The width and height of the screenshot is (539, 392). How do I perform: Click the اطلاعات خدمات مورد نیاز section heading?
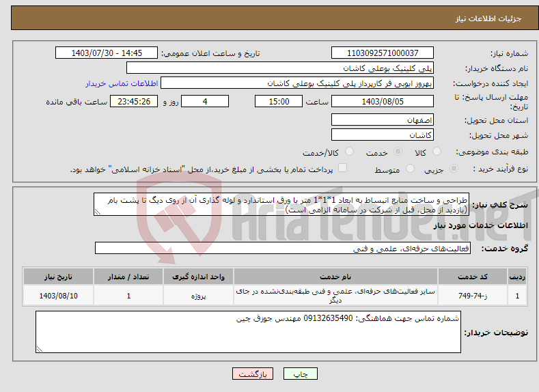(x=480, y=225)
